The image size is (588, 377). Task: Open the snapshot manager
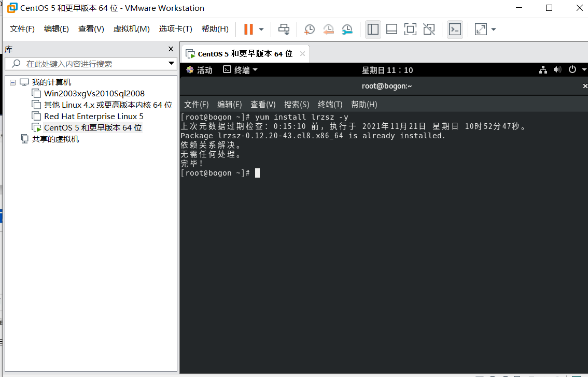[x=347, y=29]
